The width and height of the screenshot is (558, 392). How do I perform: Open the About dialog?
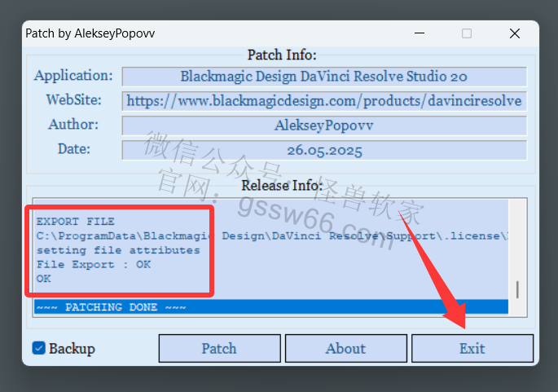346,348
